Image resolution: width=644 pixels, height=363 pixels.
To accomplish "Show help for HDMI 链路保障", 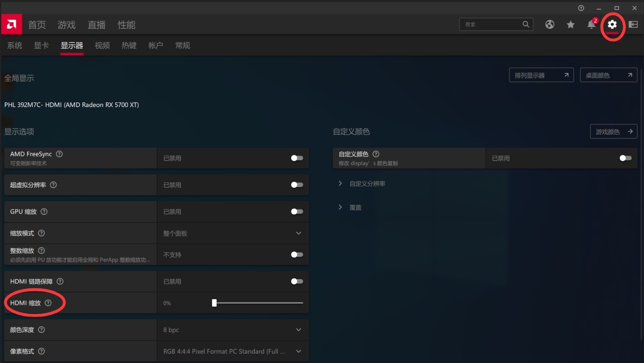I will (x=60, y=281).
